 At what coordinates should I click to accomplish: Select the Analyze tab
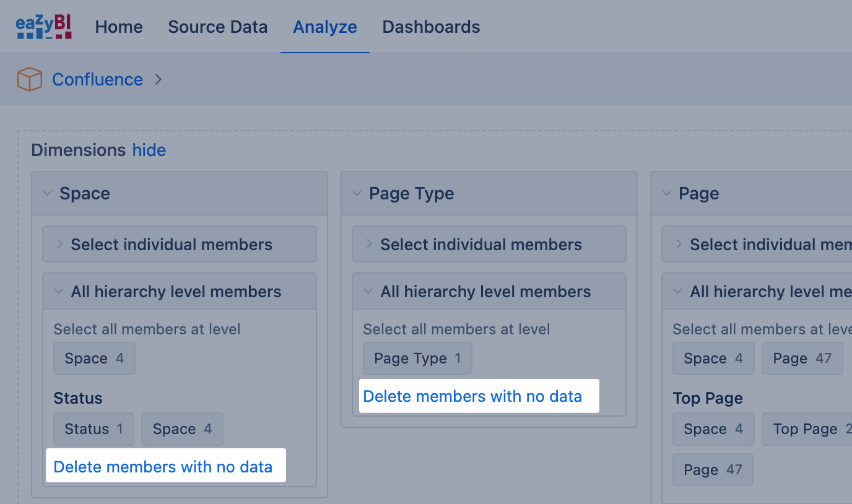tap(324, 27)
